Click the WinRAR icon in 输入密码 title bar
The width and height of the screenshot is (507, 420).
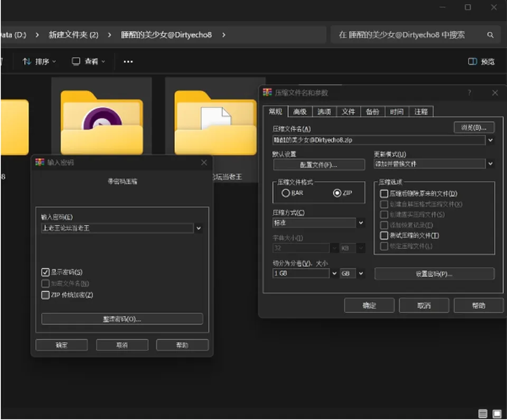coord(40,162)
